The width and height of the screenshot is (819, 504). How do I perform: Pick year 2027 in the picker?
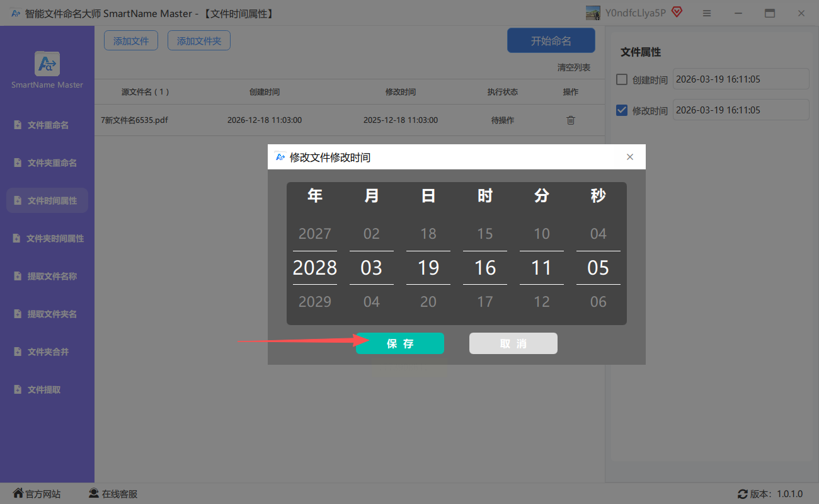pos(315,234)
